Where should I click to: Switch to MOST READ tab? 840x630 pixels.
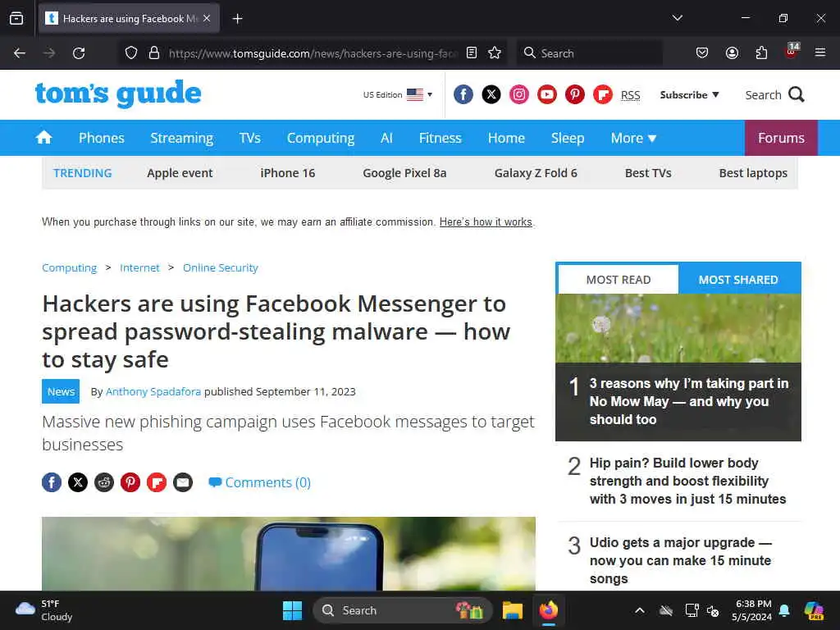pos(619,279)
